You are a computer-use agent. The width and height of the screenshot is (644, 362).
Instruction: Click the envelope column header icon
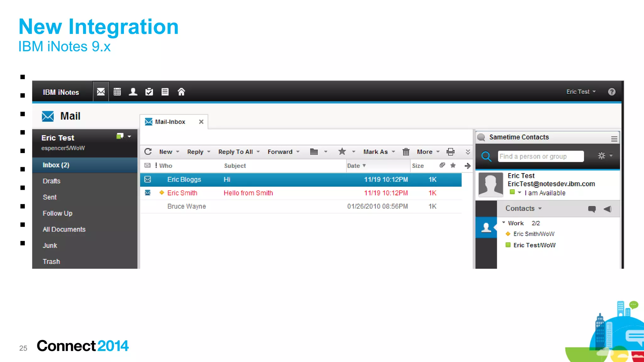147,165
